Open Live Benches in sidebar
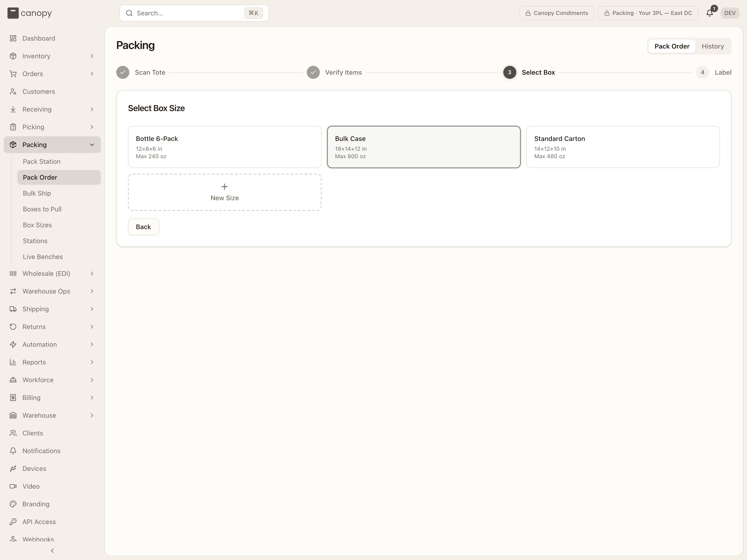Image resolution: width=747 pixels, height=560 pixels. coord(59,256)
